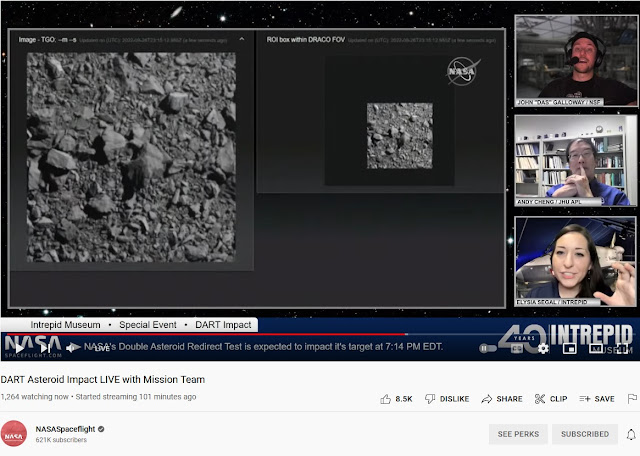Click the SEE PERKS button
The height and width of the screenshot is (456, 640).
coord(518,434)
